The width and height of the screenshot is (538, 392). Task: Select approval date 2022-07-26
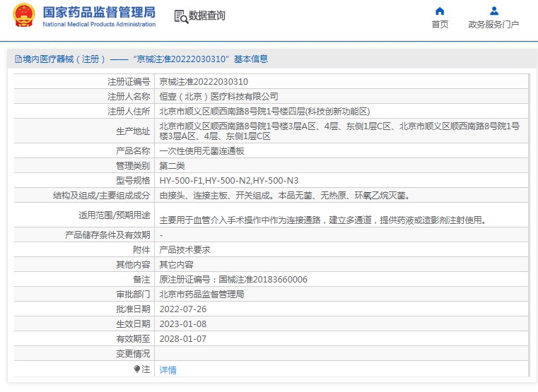(x=183, y=309)
